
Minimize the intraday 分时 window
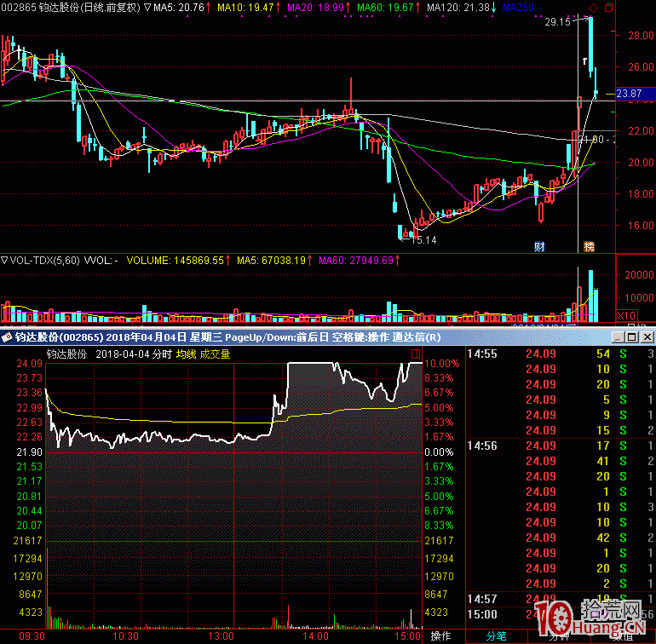[x=618, y=336]
